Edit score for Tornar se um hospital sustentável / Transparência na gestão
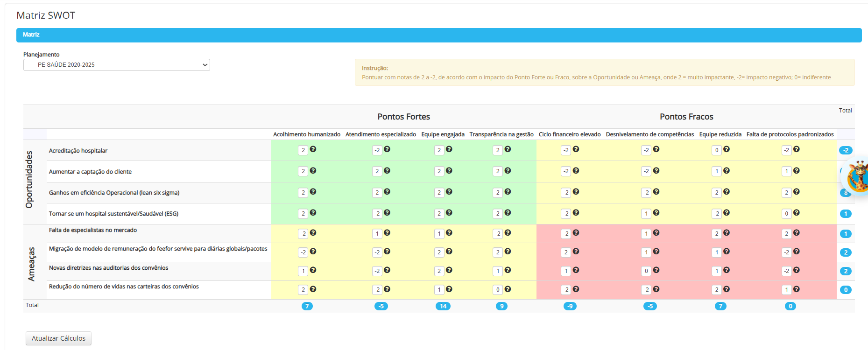Screen dimensions: 868x350 (498, 214)
